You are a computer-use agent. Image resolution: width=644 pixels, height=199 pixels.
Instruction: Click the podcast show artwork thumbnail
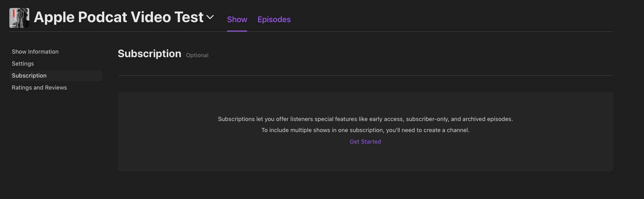(x=20, y=18)
